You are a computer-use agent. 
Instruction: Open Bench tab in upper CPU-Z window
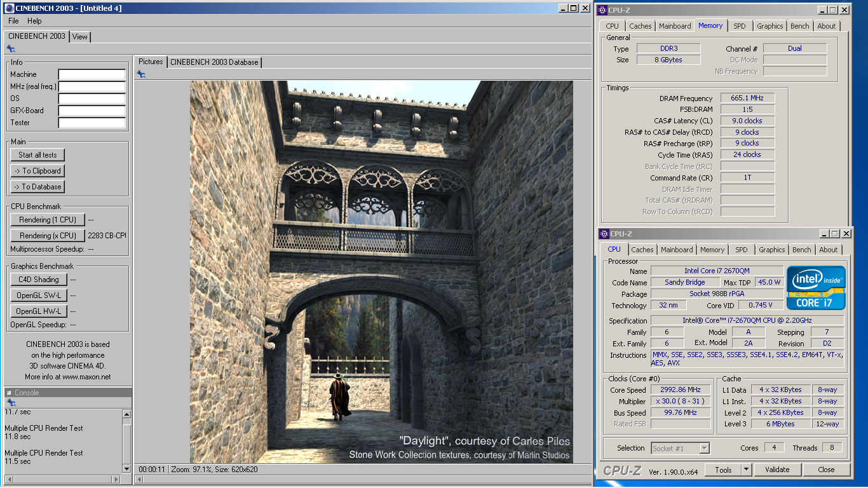tap(800, 26)
